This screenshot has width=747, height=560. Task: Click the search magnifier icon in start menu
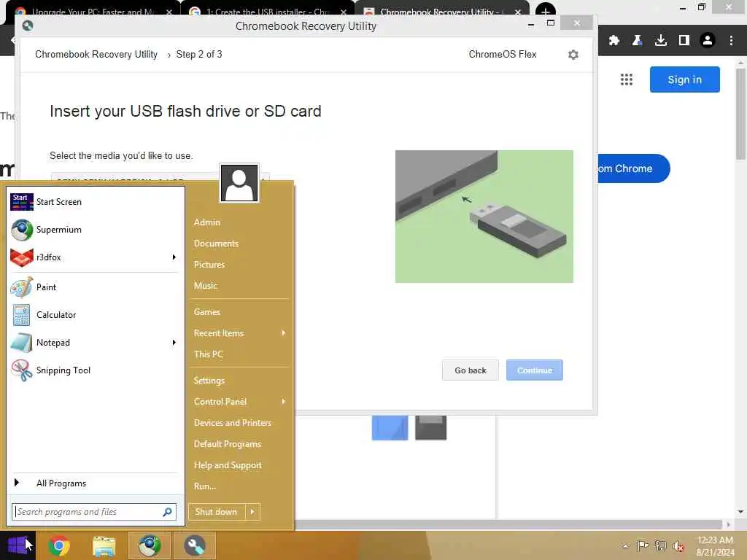167,512
